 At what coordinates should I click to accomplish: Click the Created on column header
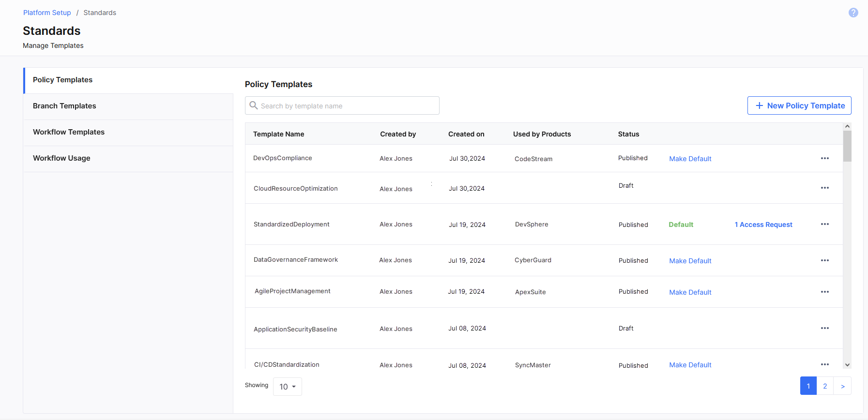tap(466, 134)
